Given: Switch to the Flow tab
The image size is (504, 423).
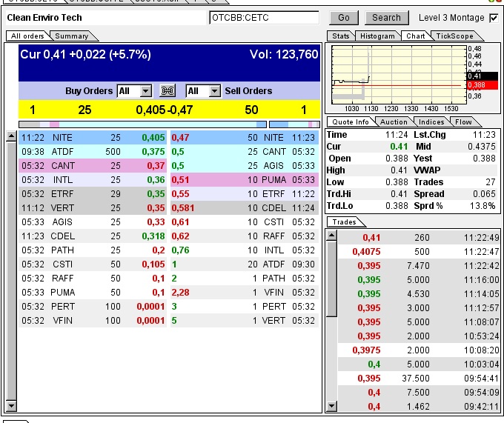Looking at the screenshot, I should (463, 122).
